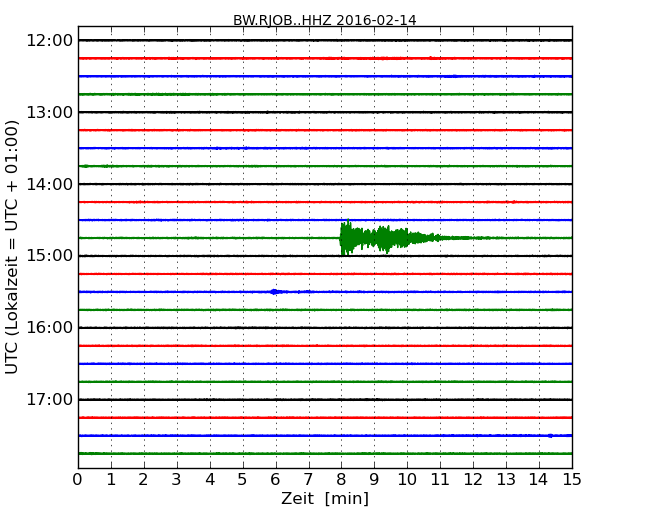Click the x-axis tick label 9

click(x=374, y=480)
